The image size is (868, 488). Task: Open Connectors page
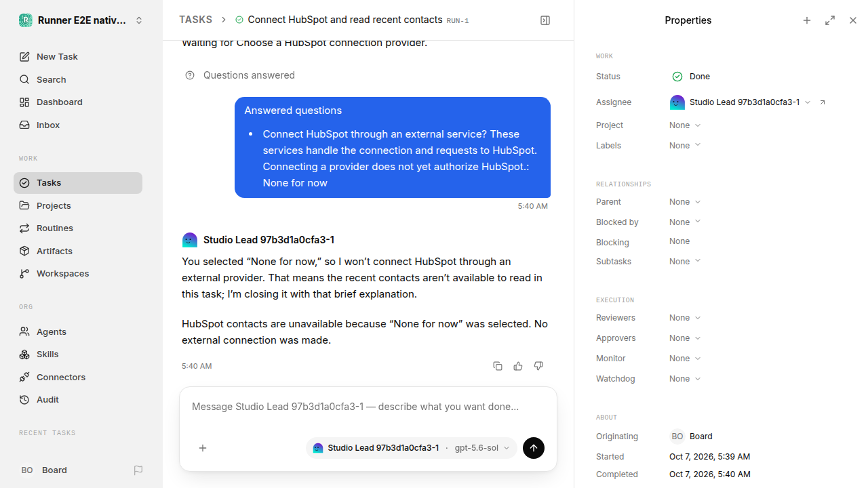click(78, 377)
